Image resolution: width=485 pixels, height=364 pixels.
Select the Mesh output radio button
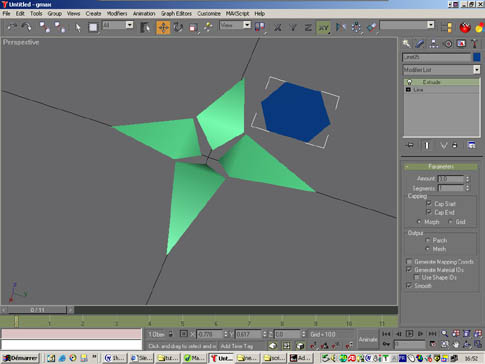point(428,249)
